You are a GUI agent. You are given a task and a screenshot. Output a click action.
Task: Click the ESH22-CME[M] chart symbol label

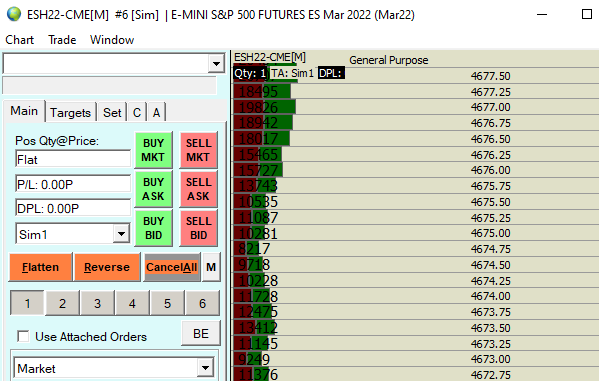click(270, 57)
